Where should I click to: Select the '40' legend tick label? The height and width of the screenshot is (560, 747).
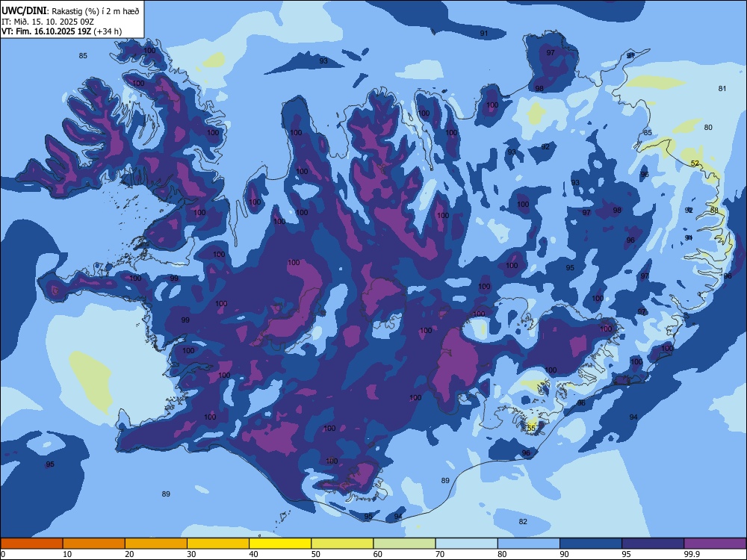(x=253, y=554)
